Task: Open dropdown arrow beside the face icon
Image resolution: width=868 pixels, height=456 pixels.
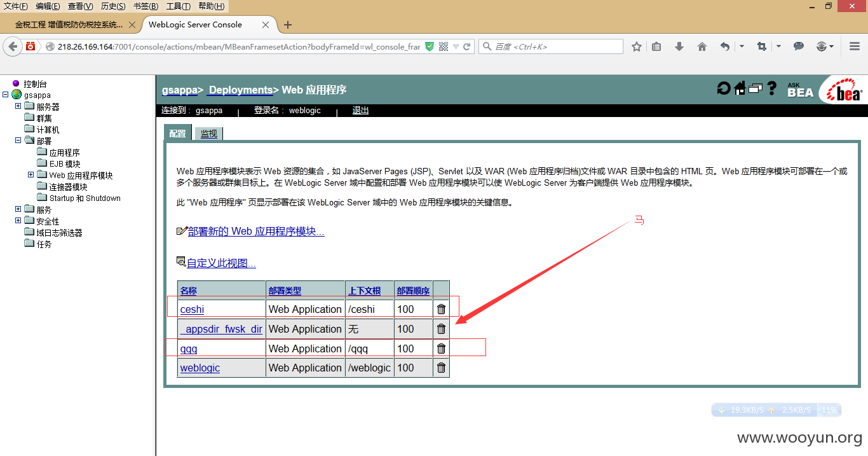Action: point(831,46)
